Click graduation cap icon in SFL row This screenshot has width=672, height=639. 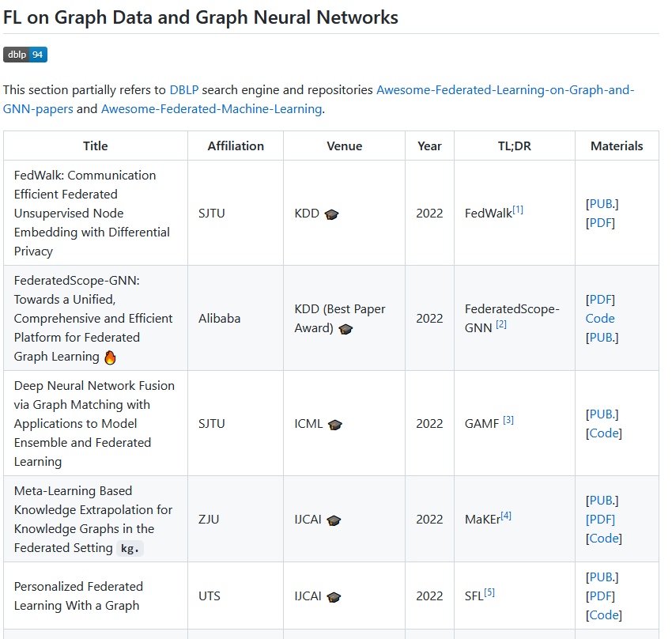point(334,597)
